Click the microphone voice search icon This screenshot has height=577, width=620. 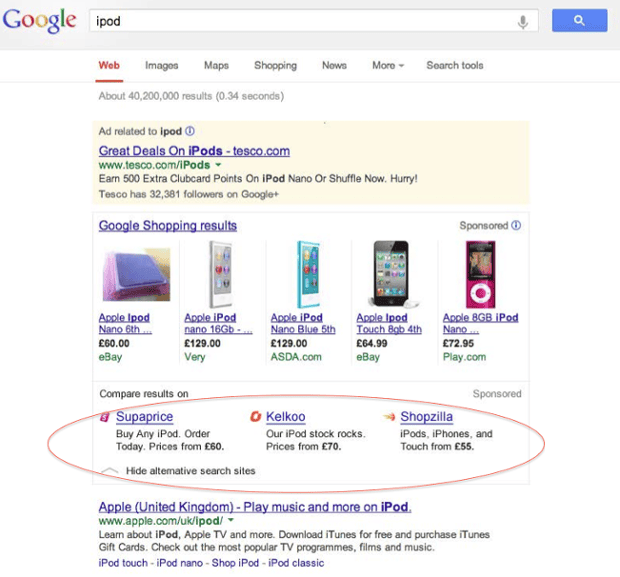click(523, 21)
